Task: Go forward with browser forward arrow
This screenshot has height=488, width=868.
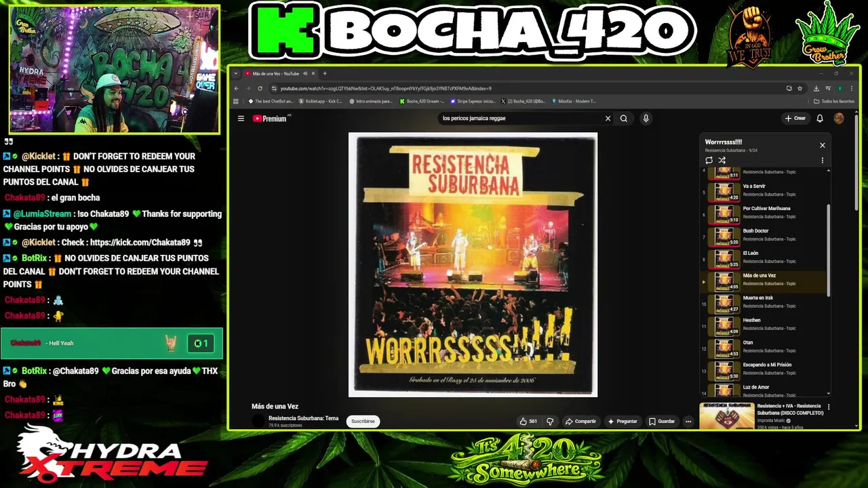Action: coord(248,88)
